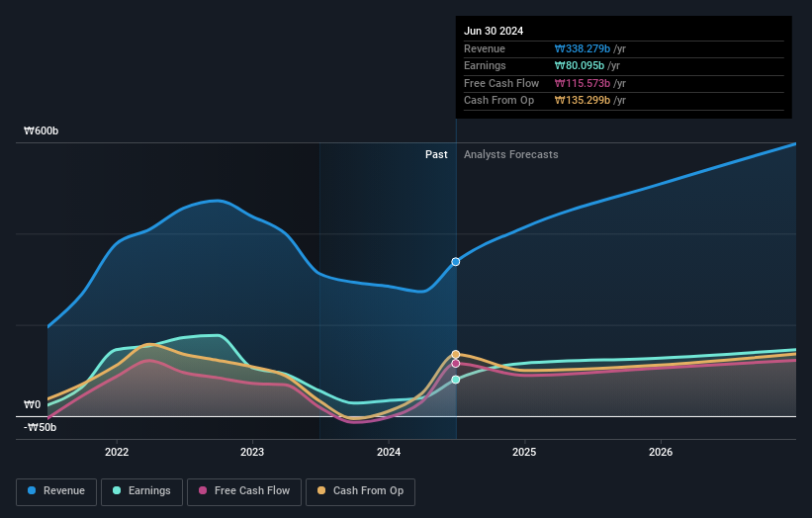Screen dimensions: 812x518
Task: Click the blue Revenue data point marker
Action: pyautogui.click(x=456, y=262)
